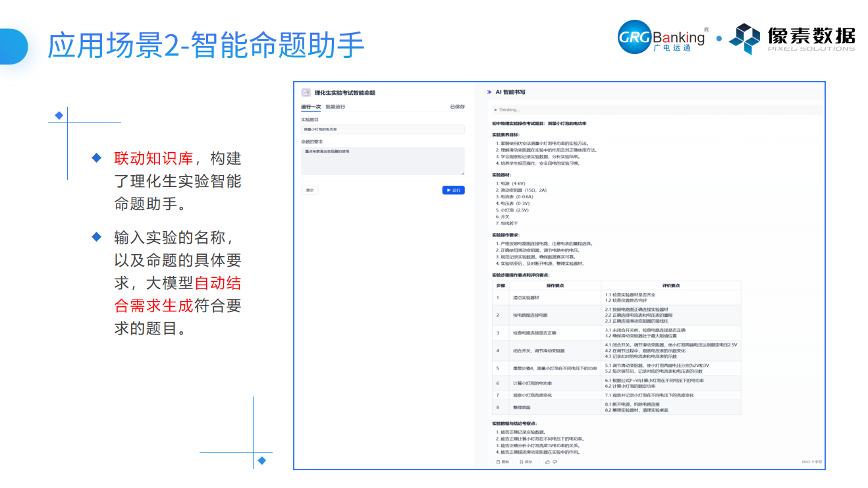Click the thumbs-down icon below the result
Screen dimensions: 868x488
[x=555, y=462]
